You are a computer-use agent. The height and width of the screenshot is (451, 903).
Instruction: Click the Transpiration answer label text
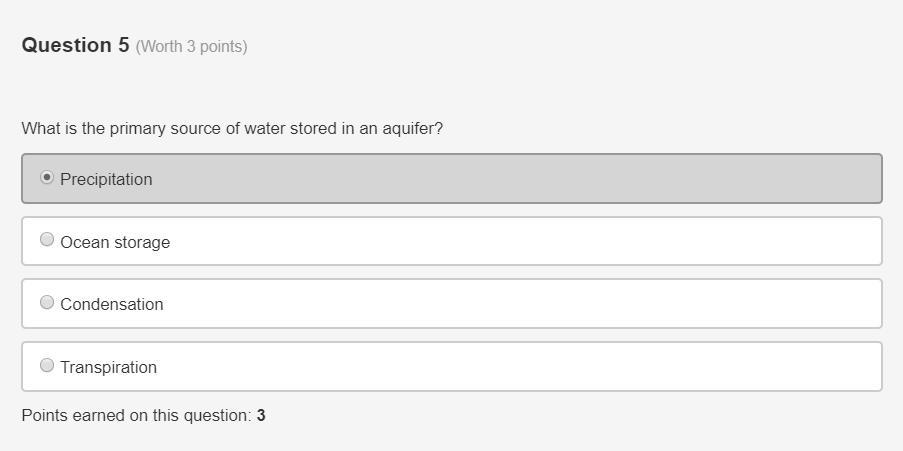[x=108, y=367]
